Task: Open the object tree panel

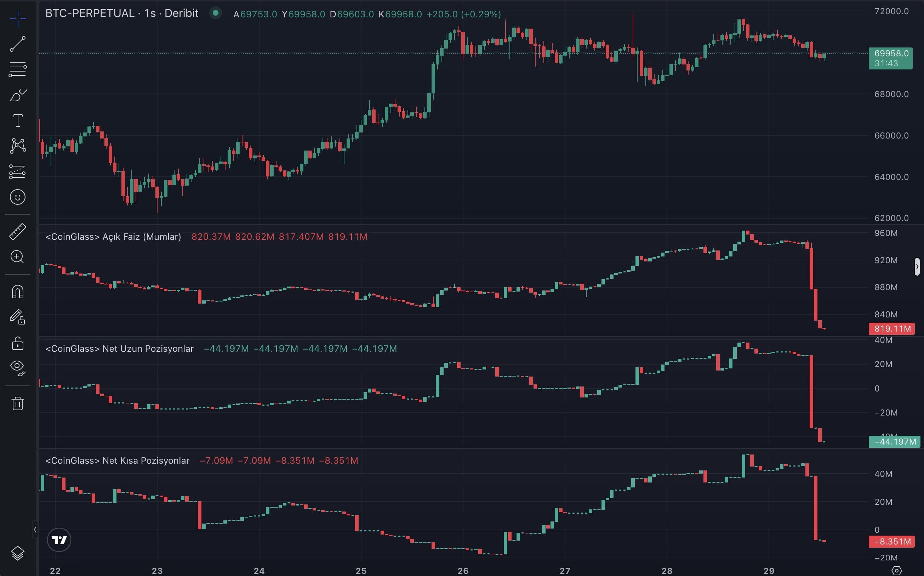Action: point(18,553)
